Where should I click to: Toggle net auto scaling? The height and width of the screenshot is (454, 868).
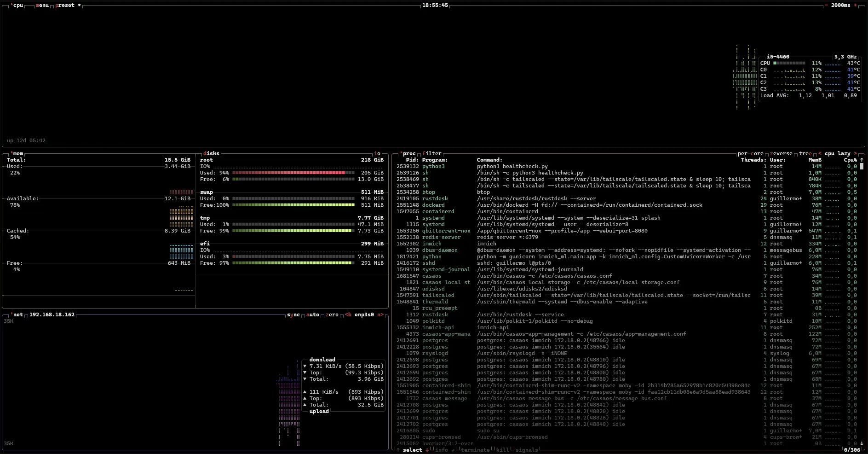(313, 314)
